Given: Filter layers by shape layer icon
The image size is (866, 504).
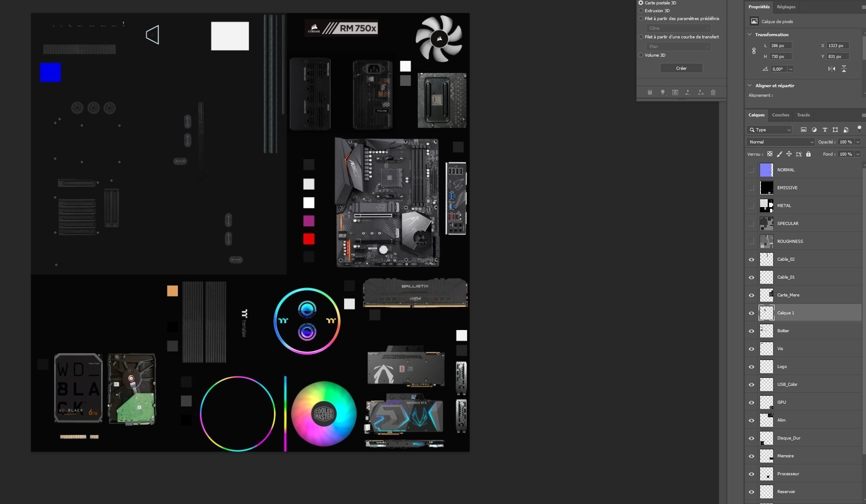Looking at the screenshot, I should click(x=835, y=129).
